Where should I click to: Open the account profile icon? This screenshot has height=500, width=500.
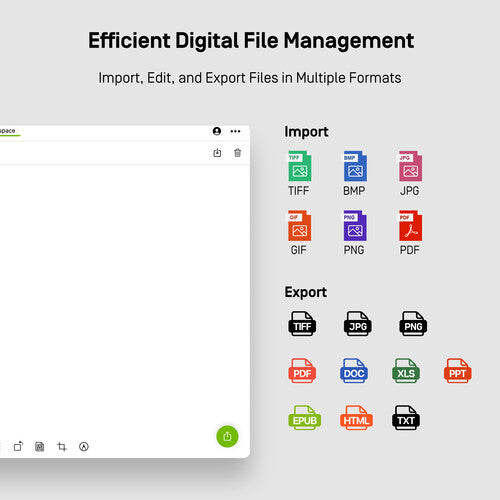217,131
